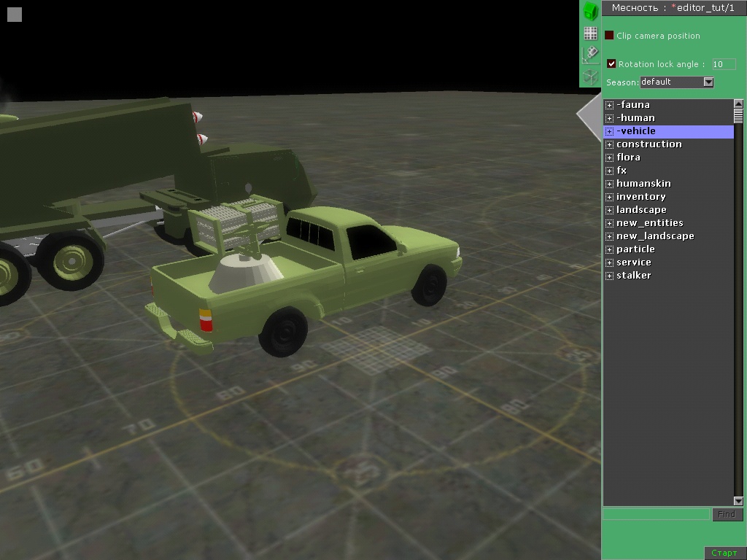Click the entity list scrollbar thumb
The width and height of the screenshot is (747, 560).
point(738,116)
